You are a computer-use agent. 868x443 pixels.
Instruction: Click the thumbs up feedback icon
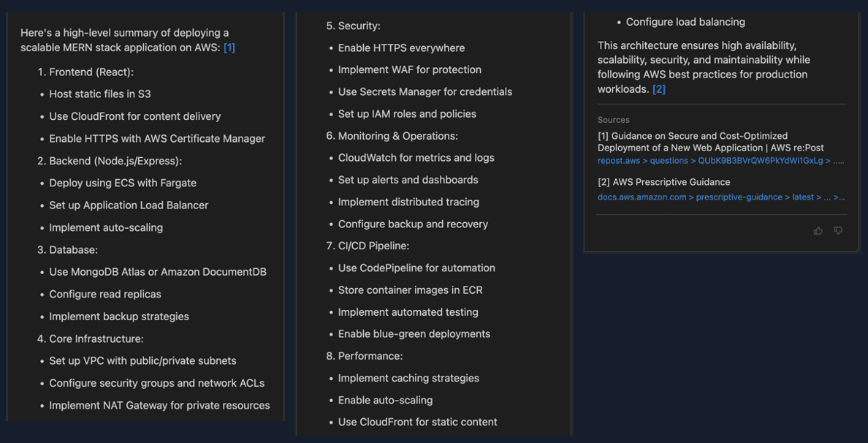pos(818,231)
